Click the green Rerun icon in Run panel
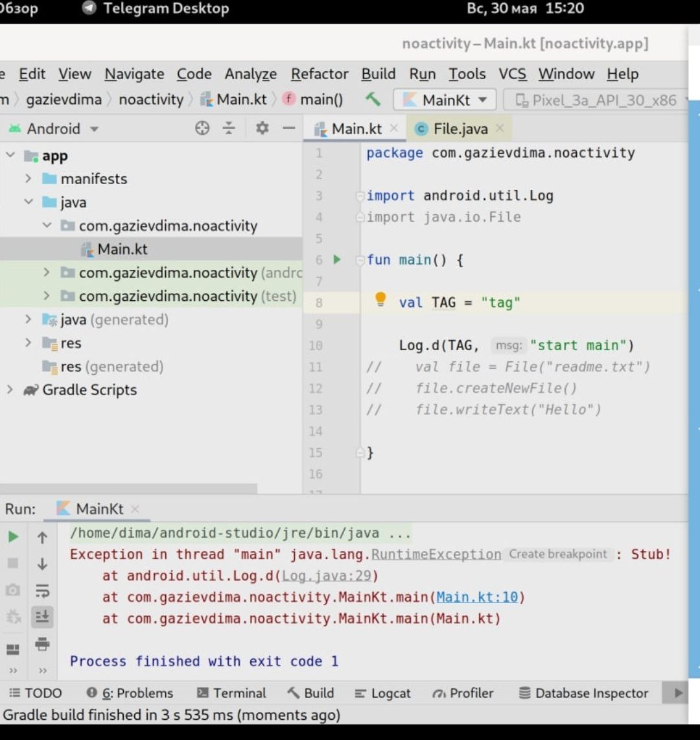This screenshot has height=740, width=700. (13, 537)
